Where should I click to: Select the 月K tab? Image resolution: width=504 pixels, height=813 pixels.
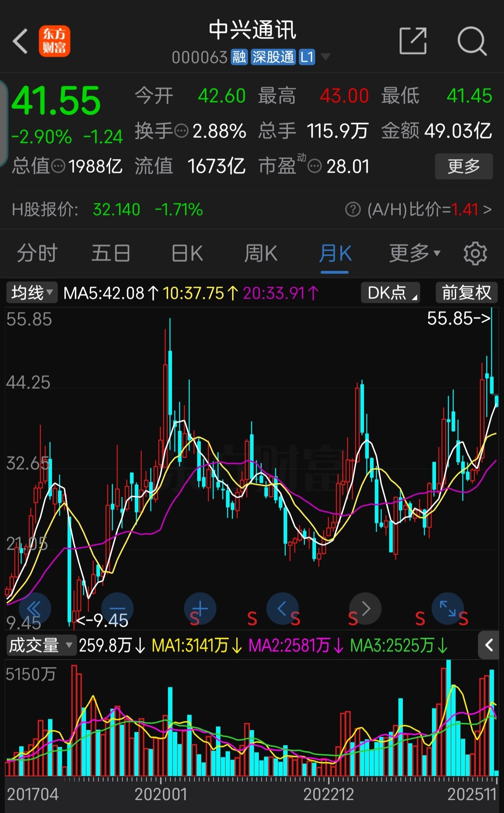coord(335,253)
